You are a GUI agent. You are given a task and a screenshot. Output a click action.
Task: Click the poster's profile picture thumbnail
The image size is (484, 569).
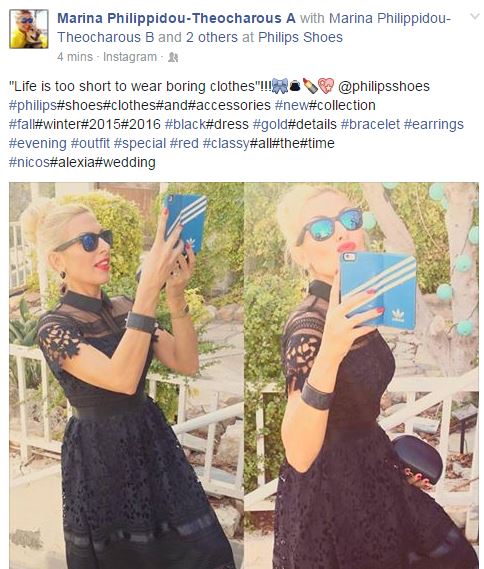29,29
